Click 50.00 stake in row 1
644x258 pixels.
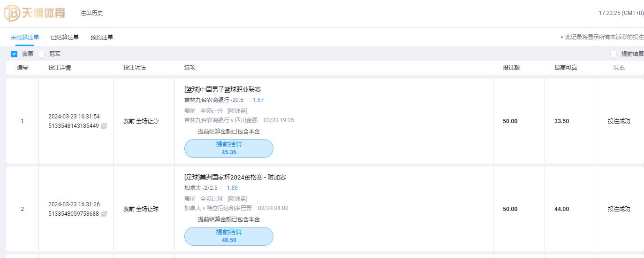click(510, 121)
